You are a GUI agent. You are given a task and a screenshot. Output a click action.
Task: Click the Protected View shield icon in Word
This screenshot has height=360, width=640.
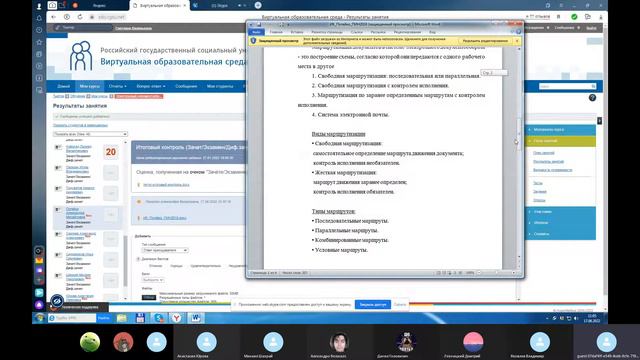253,41
